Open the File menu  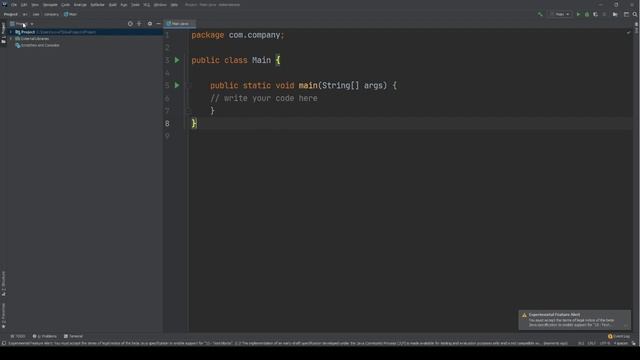(x=14, y=4)
